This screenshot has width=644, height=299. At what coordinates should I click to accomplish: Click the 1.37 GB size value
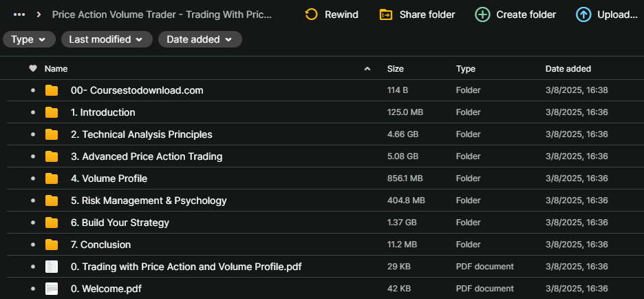pyautogui.click(x=402, y=223)
